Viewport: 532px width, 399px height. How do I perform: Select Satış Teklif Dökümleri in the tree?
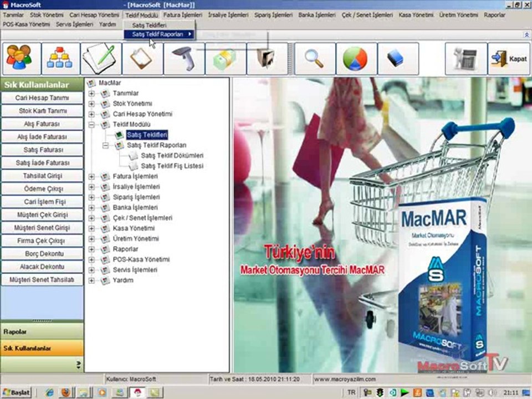pyautogui.click(x=172, y=156)
